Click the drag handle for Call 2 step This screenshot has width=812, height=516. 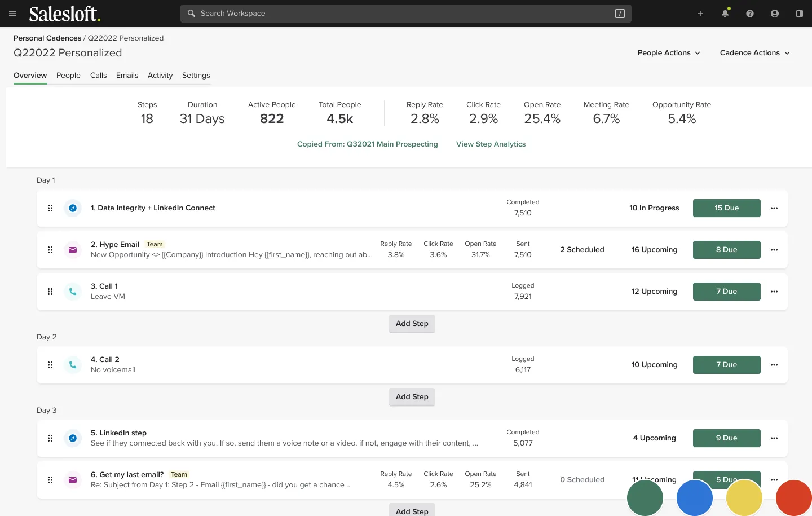click(50, 365)
